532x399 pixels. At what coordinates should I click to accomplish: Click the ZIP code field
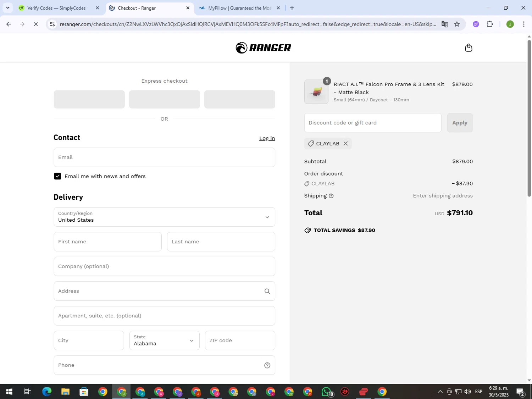tap(240, 340)
